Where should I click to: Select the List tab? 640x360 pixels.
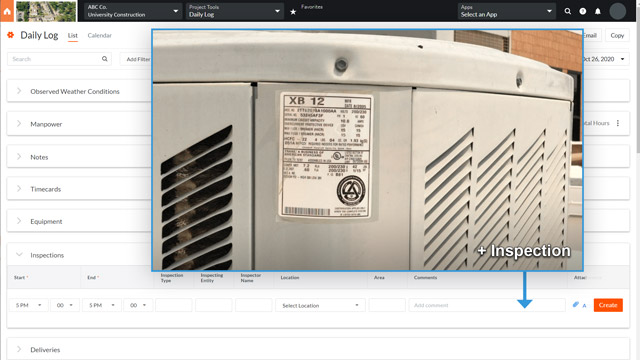click(73, 36)
